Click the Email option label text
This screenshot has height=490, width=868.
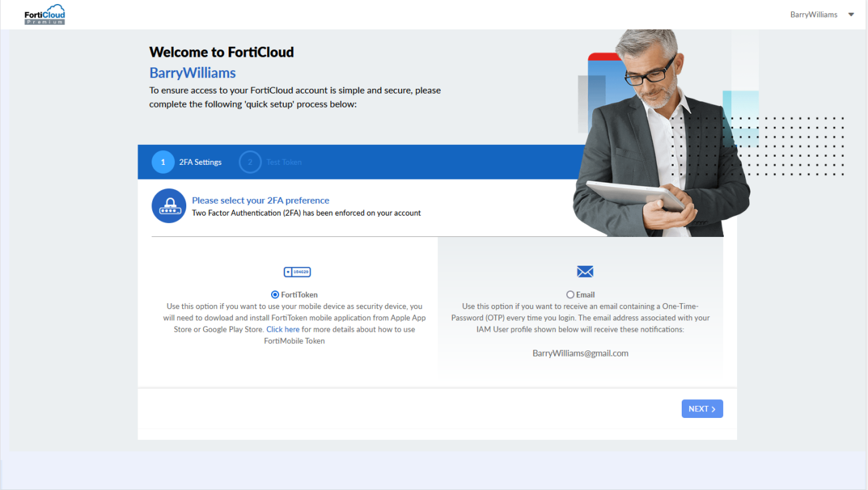click(586, 294)
